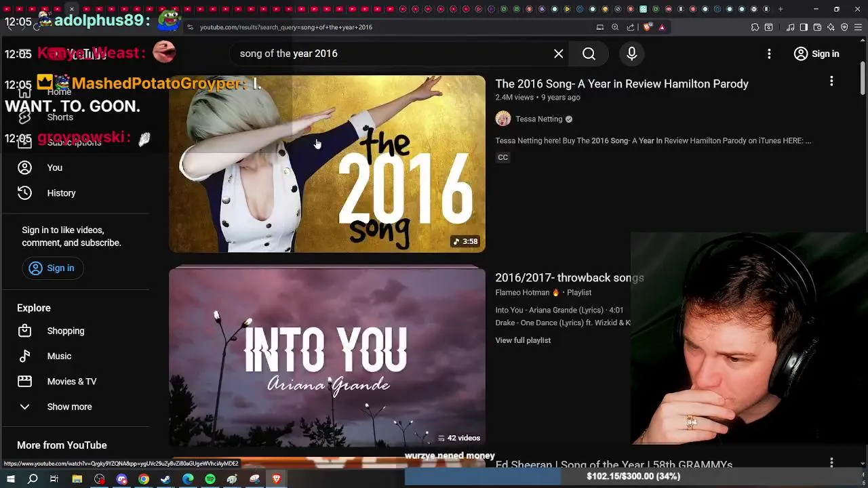Open a new browser tab with plus
This screenshot has width=868, height=488.
[x=781, y=9]
